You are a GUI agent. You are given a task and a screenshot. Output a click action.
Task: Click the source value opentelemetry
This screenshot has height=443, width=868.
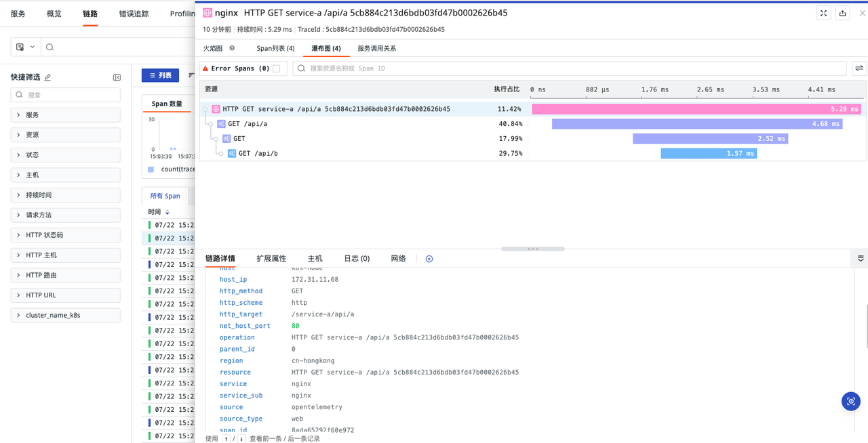tap(317, 407)
